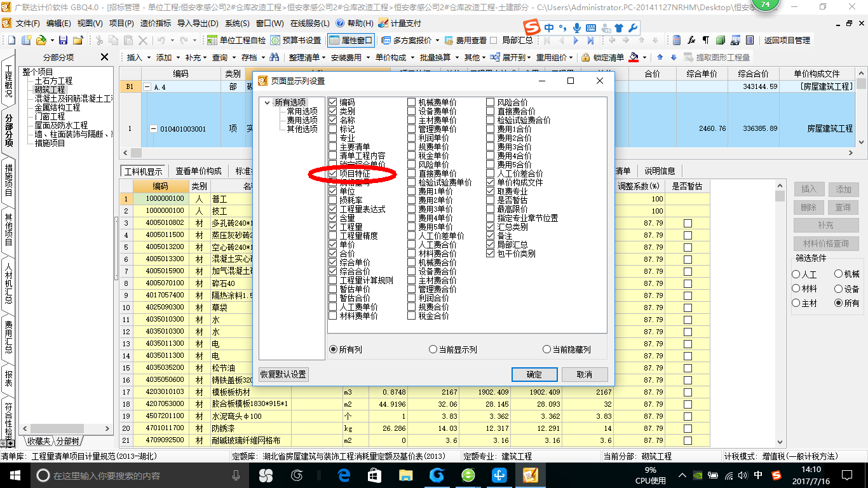Image resolution: width=868 pixels, height=488 pixels.
Task: Open the 其他 dropdown
Action: pyautogui.click(x=475, y=57)
